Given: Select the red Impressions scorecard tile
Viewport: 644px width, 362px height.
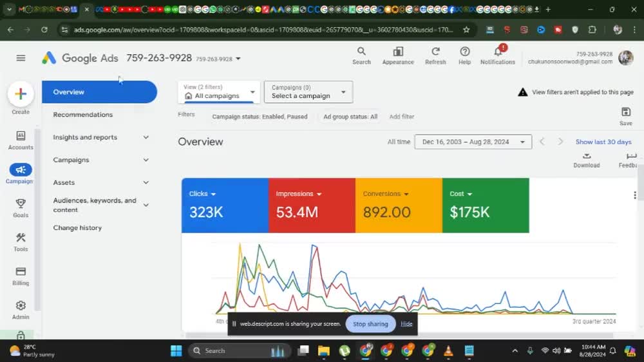Looking at the screenshot, I should coord(312,205).
